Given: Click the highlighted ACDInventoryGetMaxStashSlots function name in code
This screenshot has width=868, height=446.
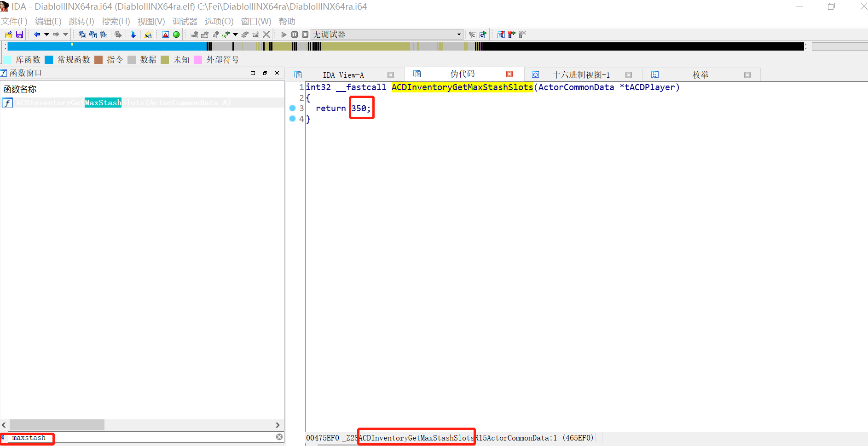Looking at the screenshot, I should coord(462,87).
